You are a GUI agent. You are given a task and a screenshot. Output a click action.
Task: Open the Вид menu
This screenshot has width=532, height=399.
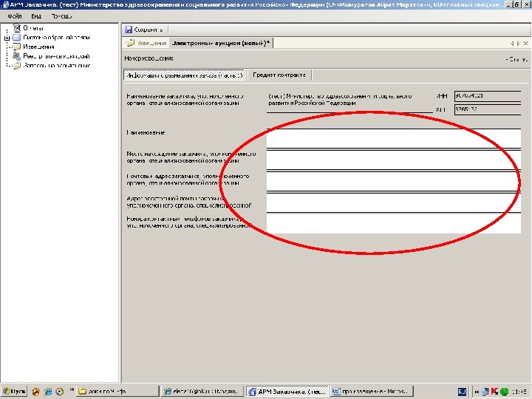(36, 16)
